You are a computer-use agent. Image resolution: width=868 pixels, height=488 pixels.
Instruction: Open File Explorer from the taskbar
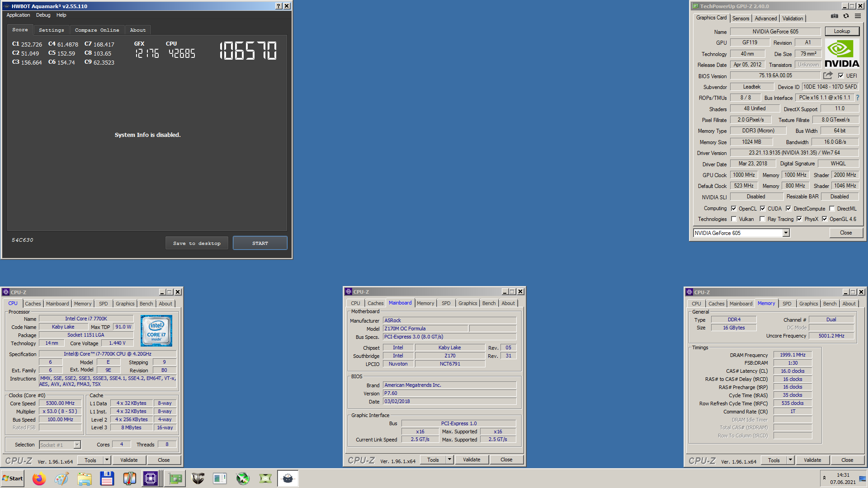tap(85, 479)
